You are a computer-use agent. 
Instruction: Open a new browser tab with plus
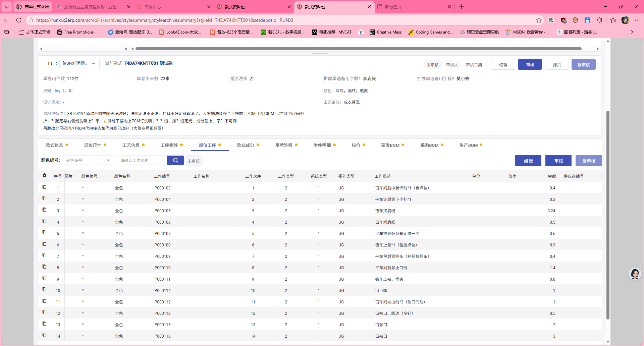pyautogui.click(x=462, y=7)
